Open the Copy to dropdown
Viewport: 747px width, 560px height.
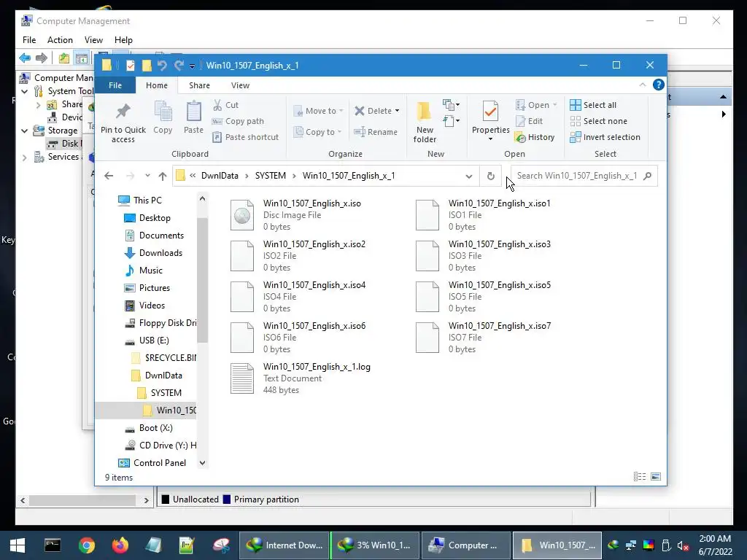point(318,132)
